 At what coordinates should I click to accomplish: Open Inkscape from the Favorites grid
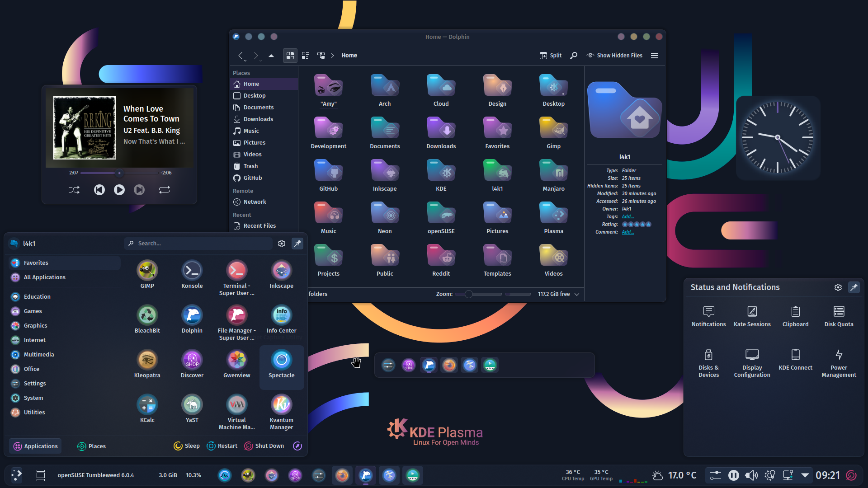click(281, 274)
